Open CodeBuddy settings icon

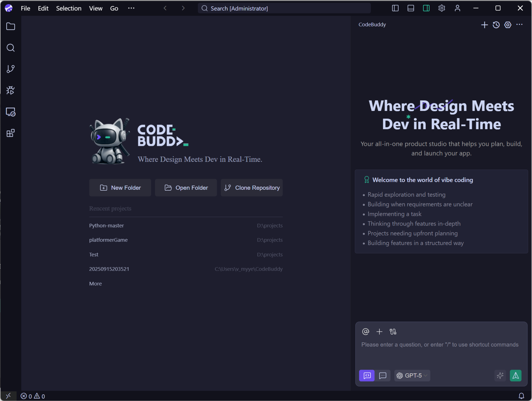(508, 25)
